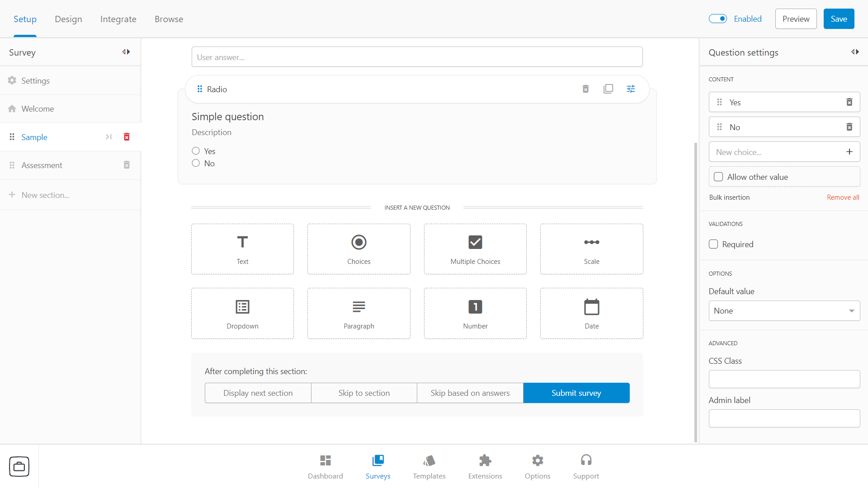
Task: Click the Bulk insertion link
Action: click(729, 197)
